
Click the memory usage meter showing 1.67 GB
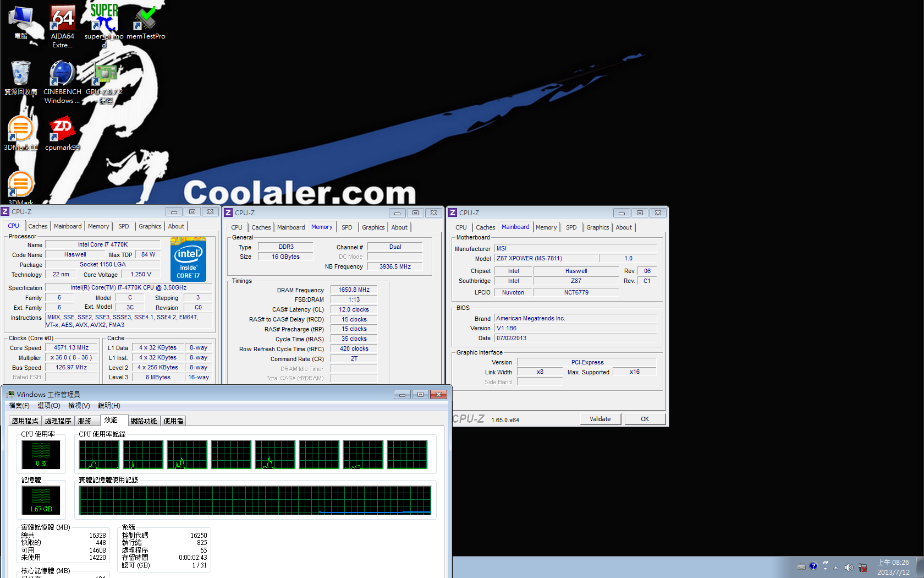click(x=41, y=500)
